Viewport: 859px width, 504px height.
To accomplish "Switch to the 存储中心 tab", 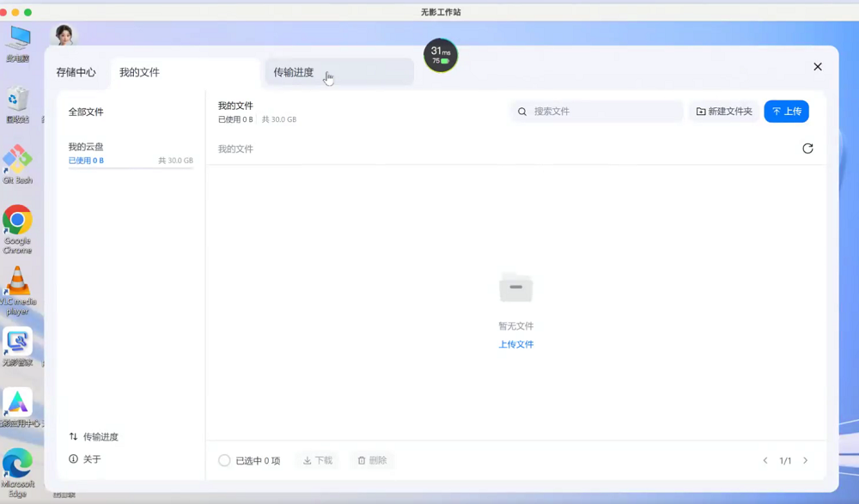I will [78, 73].
